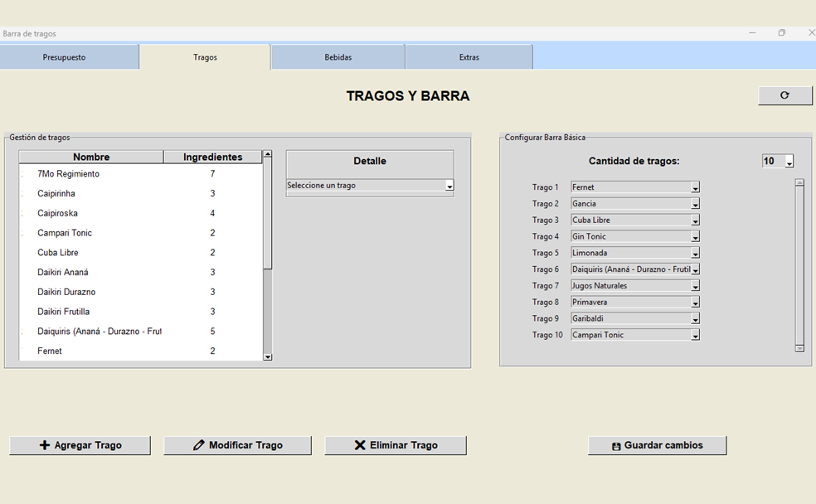Click the Barra Básica scroll-up arrow
The image size is (816, 504).
coord(800,182)
